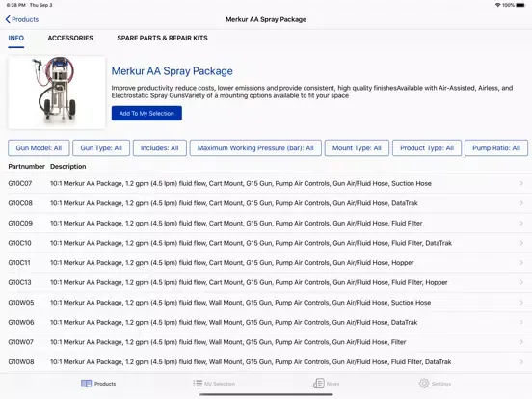The image size is (532, 399).
Task: Open chevron on G10C11 row
Action: [521, 262]
